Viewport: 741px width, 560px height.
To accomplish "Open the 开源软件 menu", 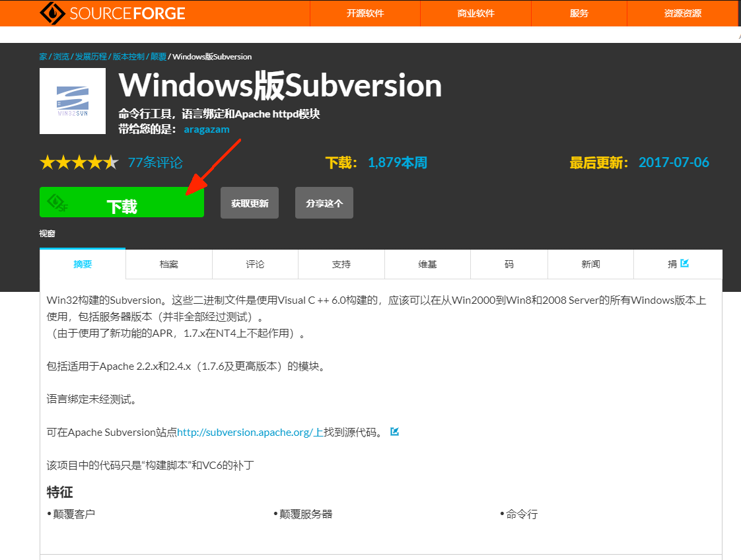I will coord(365,13).
